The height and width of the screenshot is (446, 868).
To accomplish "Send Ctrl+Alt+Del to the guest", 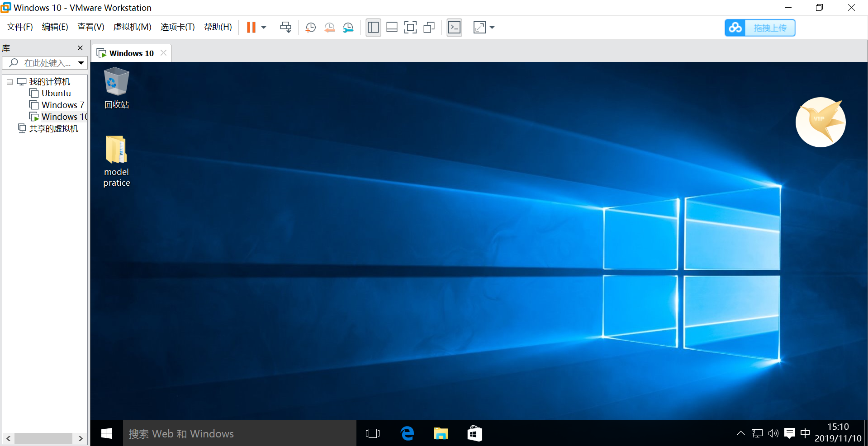I will tap(285, 27).
